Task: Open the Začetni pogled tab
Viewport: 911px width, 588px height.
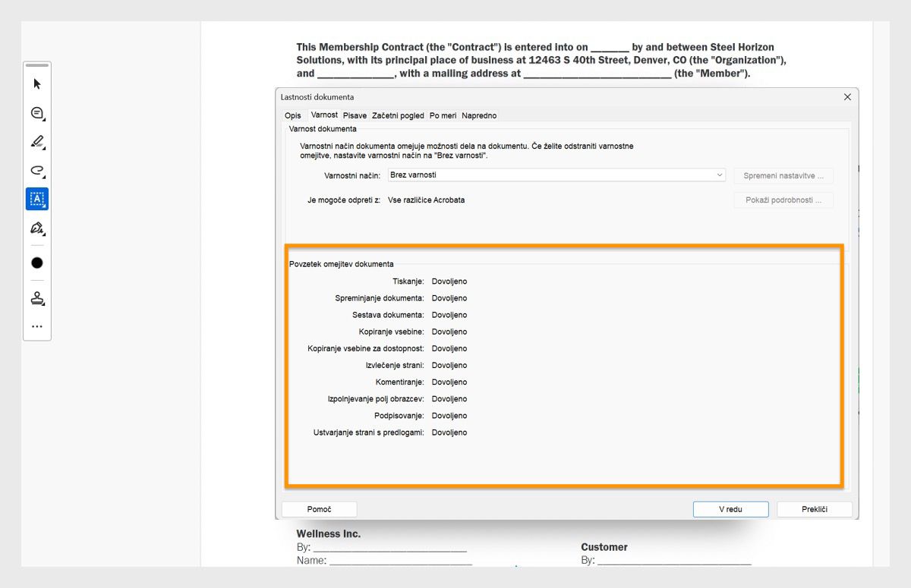Action: tap(398, 115)
